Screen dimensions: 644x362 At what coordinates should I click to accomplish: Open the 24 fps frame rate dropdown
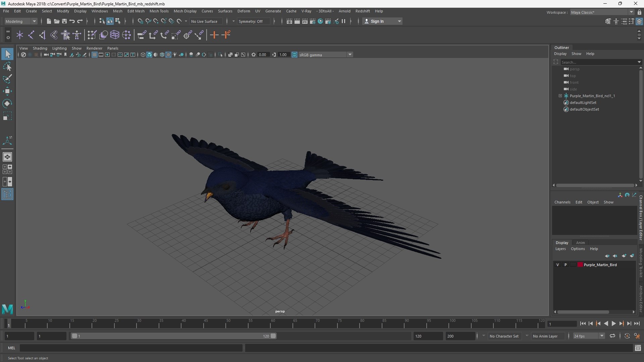click(589, 336)
